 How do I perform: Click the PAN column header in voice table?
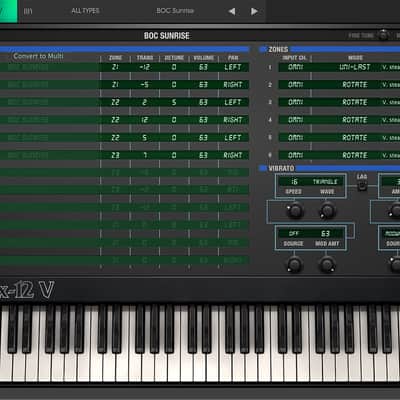tap(233, 58)
